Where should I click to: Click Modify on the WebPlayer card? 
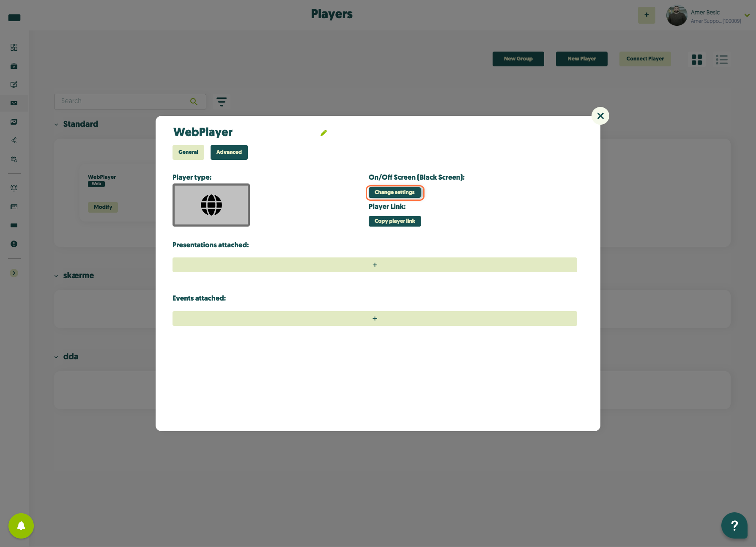click(x=103, y=207)
